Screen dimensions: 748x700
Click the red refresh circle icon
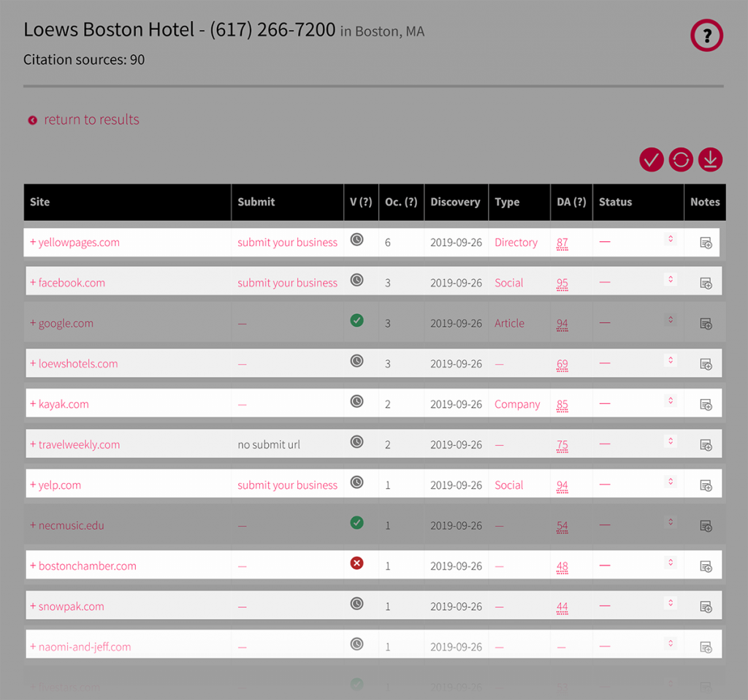(681, 159)
